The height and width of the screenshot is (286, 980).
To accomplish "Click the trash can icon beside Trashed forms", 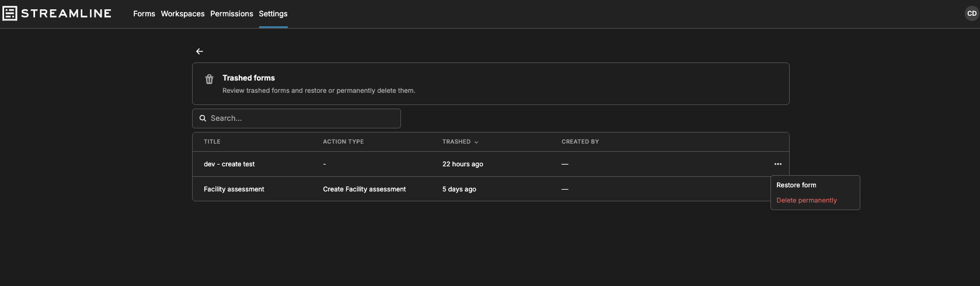I will tap(209, 79).
